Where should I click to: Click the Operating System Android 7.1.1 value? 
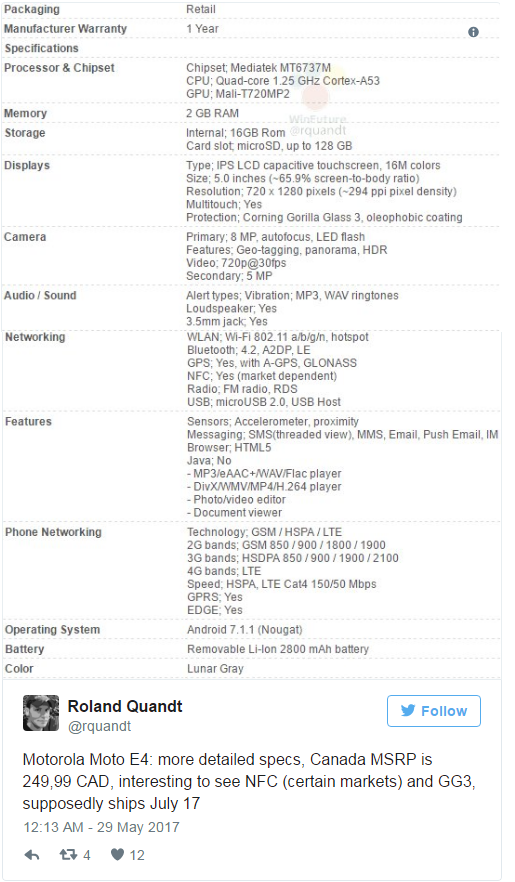[245, 629]
